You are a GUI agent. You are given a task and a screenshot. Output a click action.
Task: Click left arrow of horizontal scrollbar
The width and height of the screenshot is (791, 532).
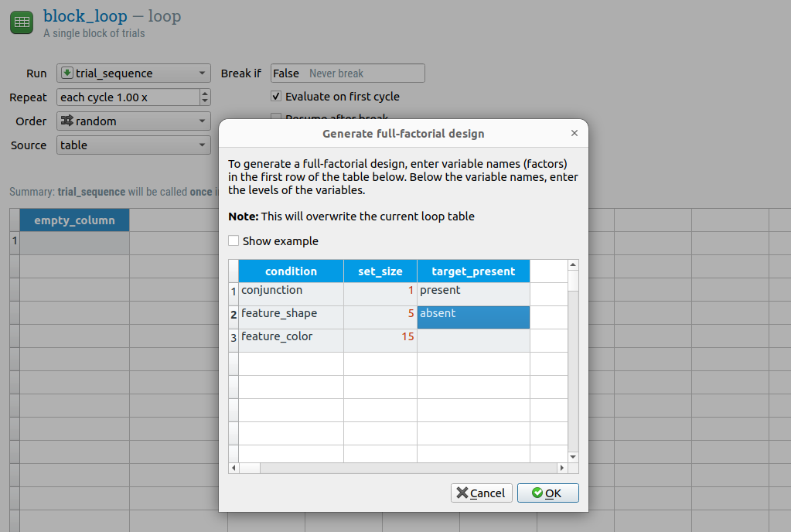(234, 468)
